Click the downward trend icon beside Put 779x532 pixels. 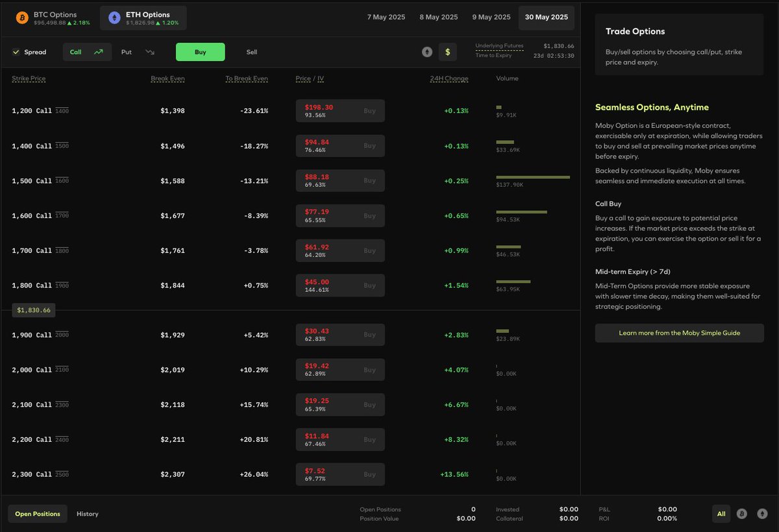click(x=150, y=52)
